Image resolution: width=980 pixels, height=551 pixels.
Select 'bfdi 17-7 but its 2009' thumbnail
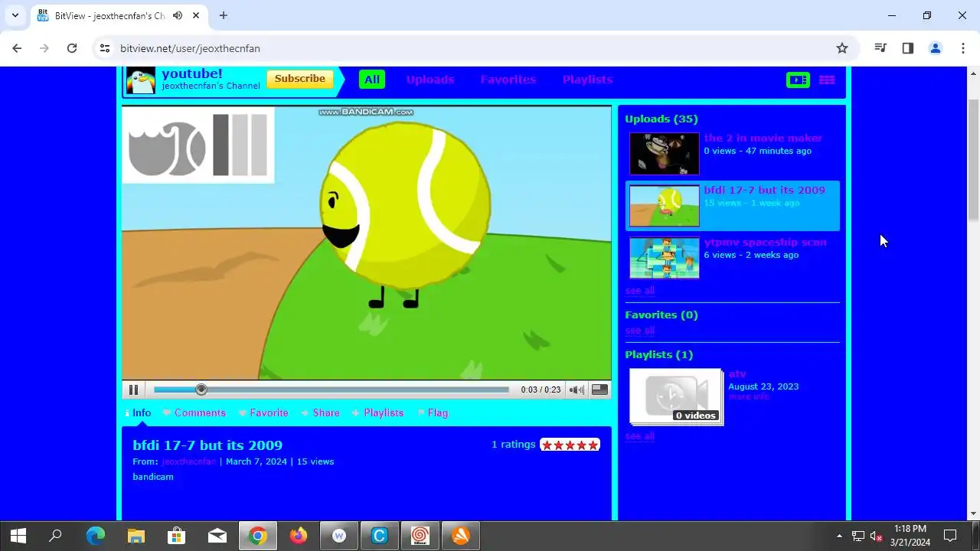664,206
